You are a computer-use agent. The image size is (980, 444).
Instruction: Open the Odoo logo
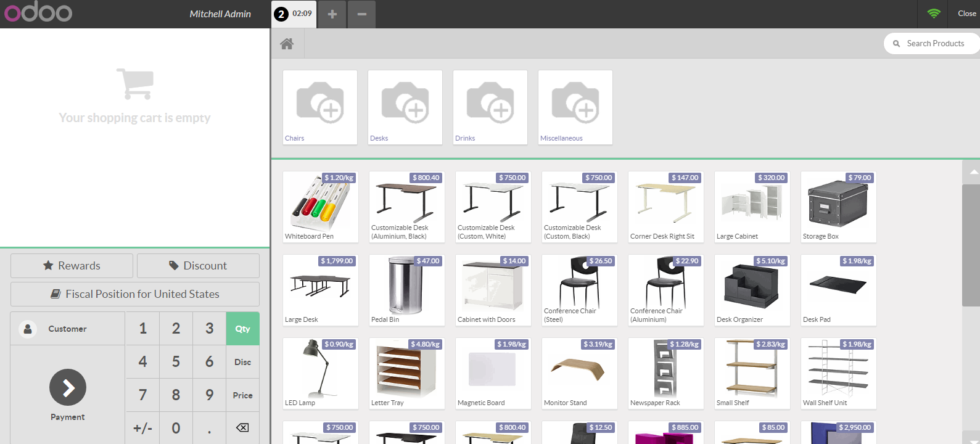[x=38, y=13]
